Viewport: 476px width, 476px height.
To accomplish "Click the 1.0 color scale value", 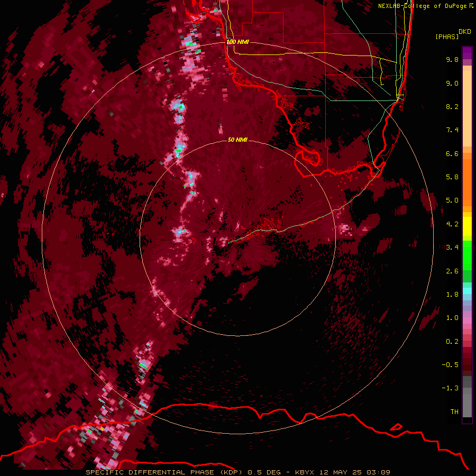I will pos(452,318).
